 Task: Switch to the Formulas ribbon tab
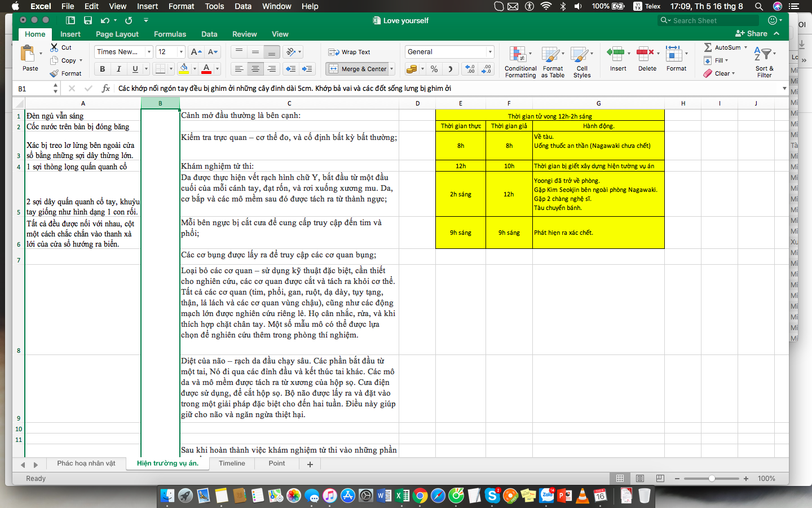point(170,34)
